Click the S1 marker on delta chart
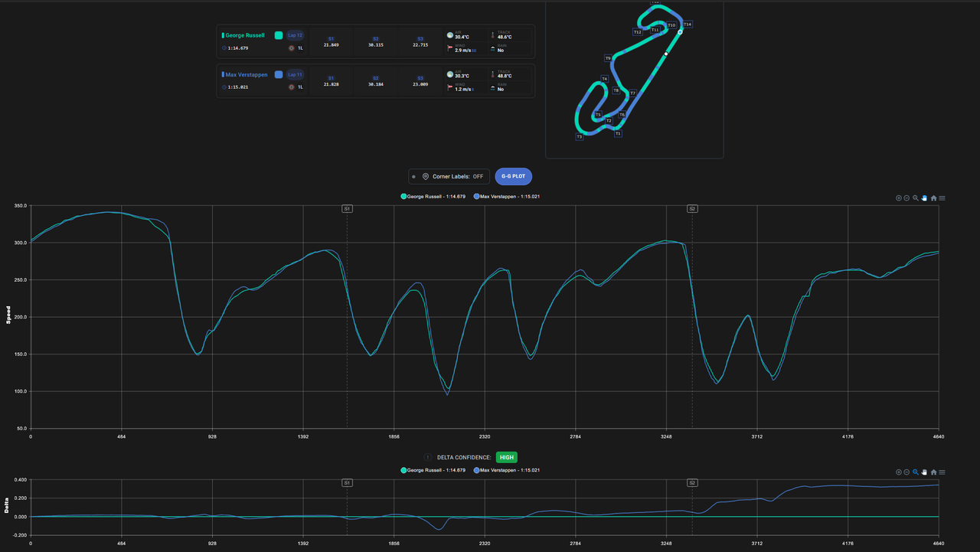 pos(347,483)
